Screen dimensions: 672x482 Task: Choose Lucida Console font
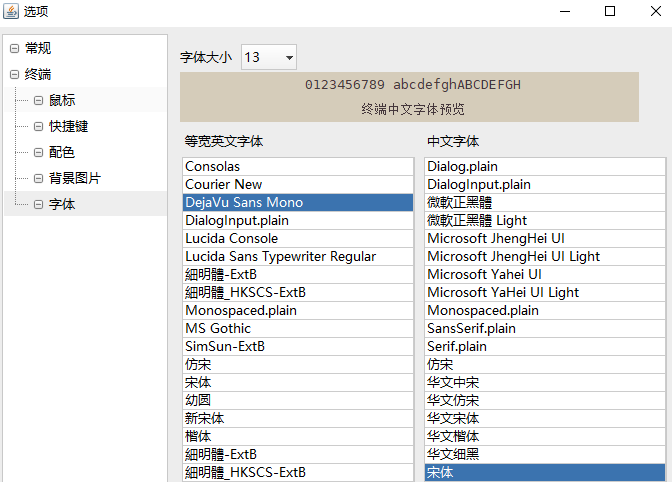click(x=298, y=238)
